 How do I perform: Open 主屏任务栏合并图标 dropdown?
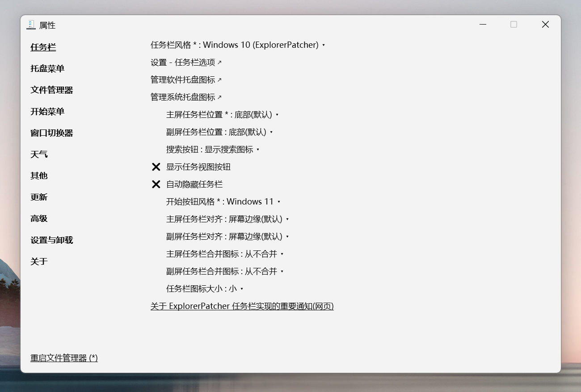click(225, 254)
